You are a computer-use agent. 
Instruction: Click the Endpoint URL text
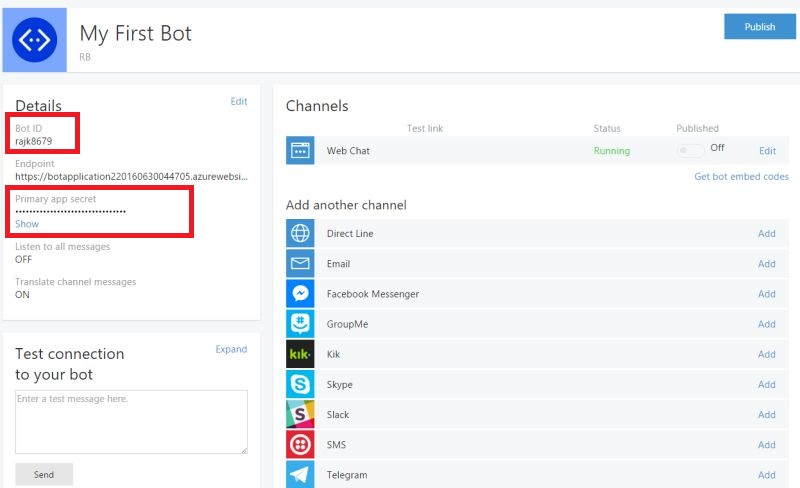(x=131, y=176)
